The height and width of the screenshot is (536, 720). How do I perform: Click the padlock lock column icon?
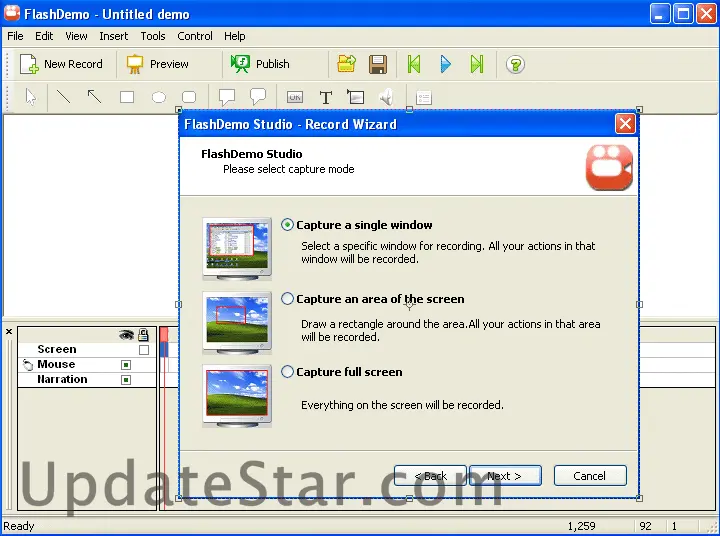[x=143, y=334]
